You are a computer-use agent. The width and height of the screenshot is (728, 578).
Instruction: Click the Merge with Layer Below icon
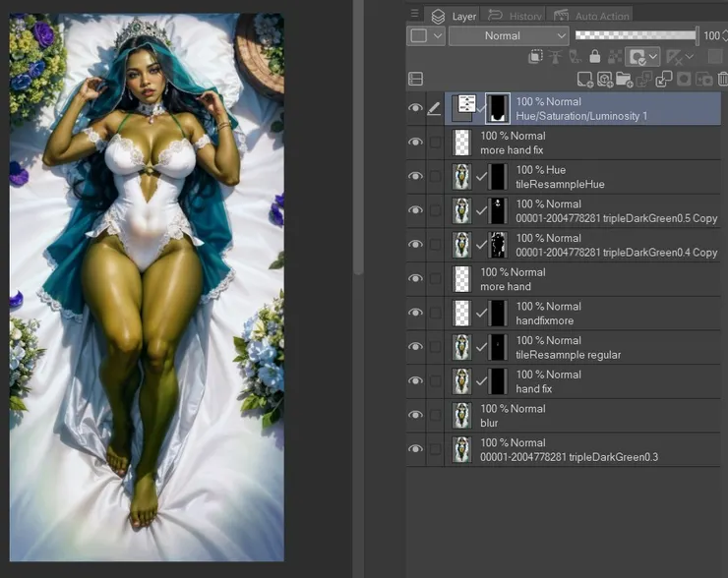[x=664, y=79]
